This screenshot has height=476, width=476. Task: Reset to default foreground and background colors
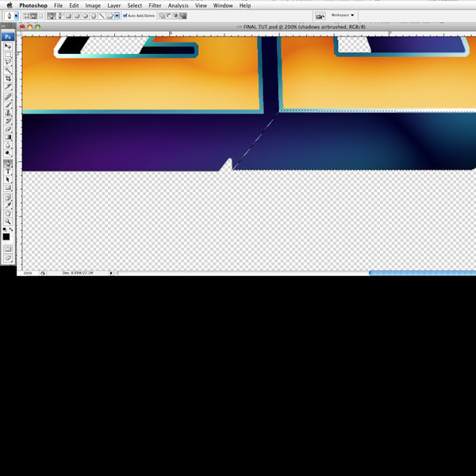pos(4,229)
